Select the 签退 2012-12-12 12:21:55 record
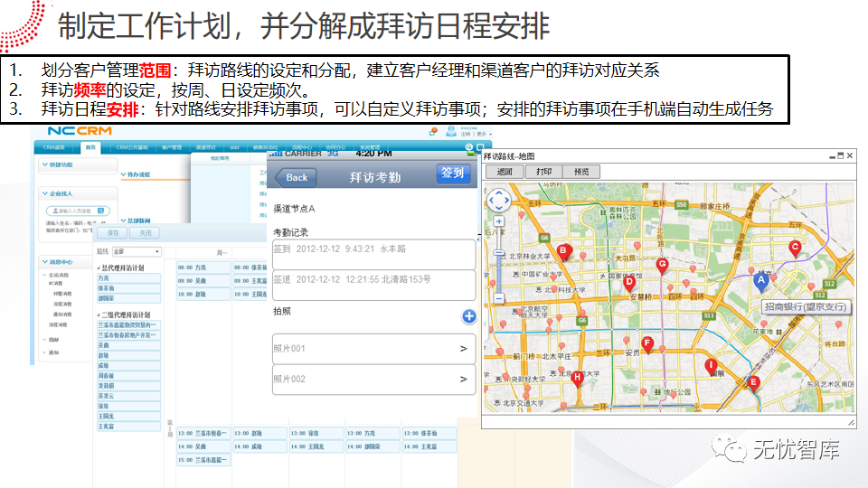 [x=373, y=285]
